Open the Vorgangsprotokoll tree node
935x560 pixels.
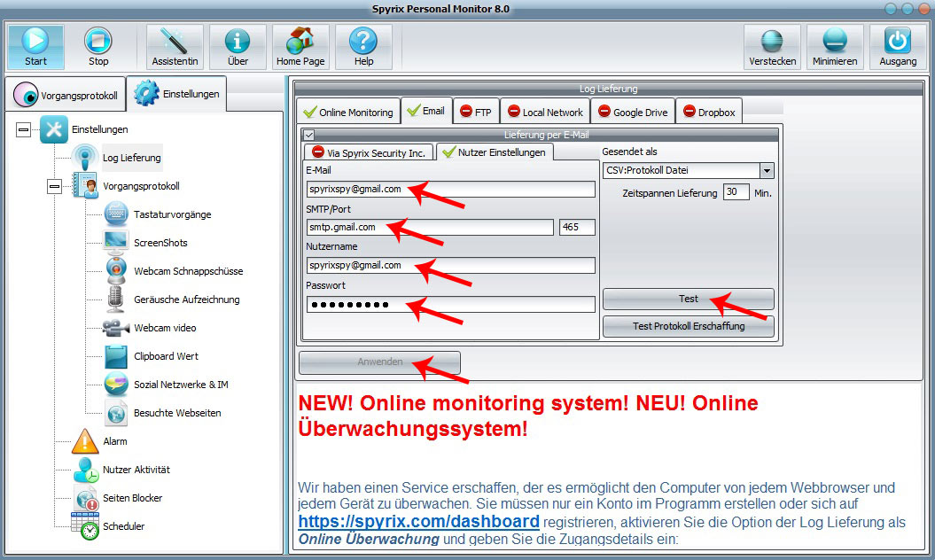(141, 186)
